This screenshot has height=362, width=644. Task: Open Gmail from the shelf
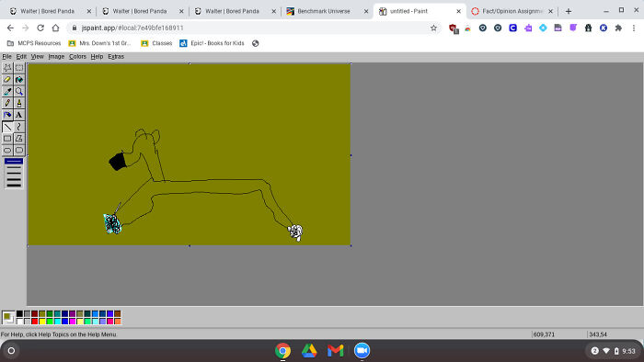pyautogui.click(x=336, y=351)
